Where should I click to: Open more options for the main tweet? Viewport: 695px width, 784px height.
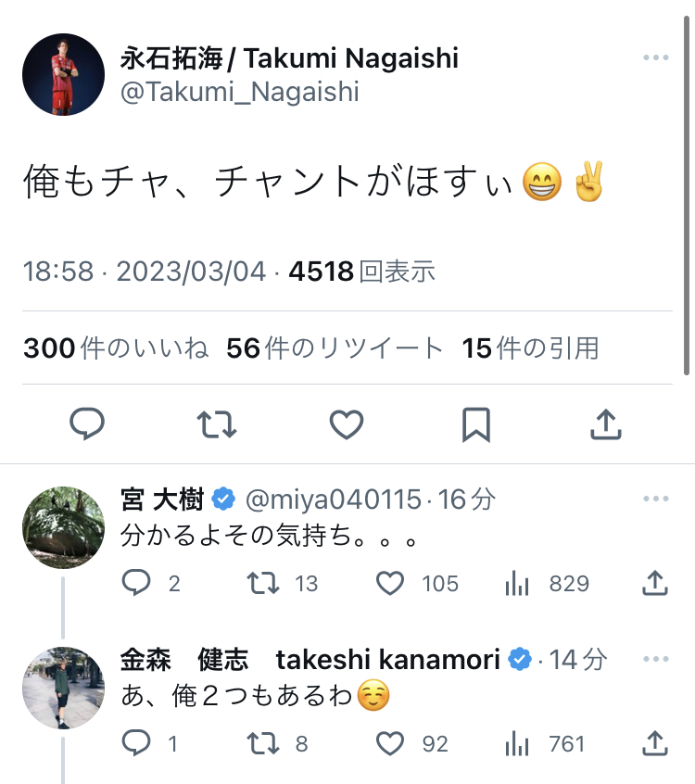pos(655,57)
